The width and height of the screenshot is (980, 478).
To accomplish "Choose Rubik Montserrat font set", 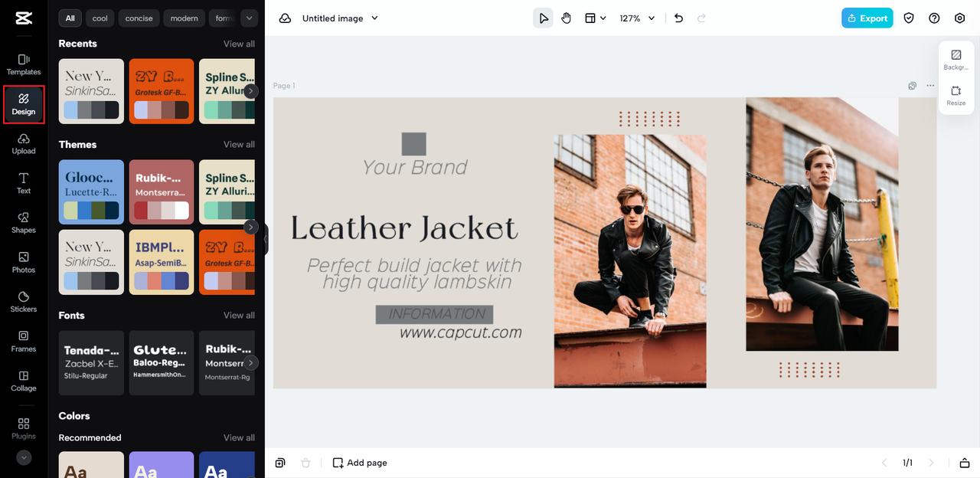I will click(x=227, y=363).
